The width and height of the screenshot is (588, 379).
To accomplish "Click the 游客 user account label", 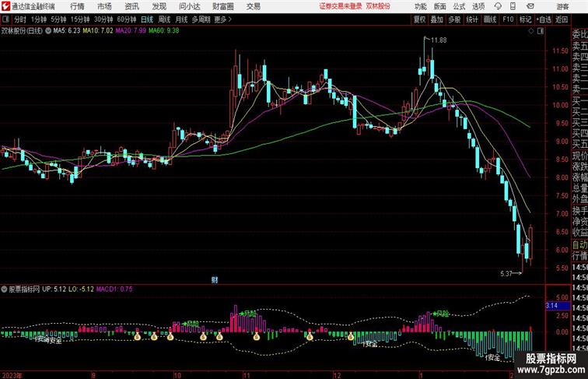I will coord(562,6).
